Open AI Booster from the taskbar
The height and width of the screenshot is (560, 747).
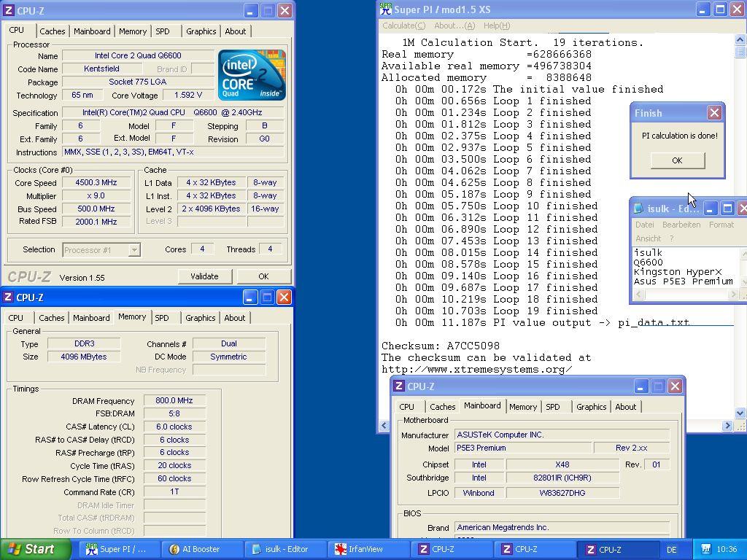point(201,549)
